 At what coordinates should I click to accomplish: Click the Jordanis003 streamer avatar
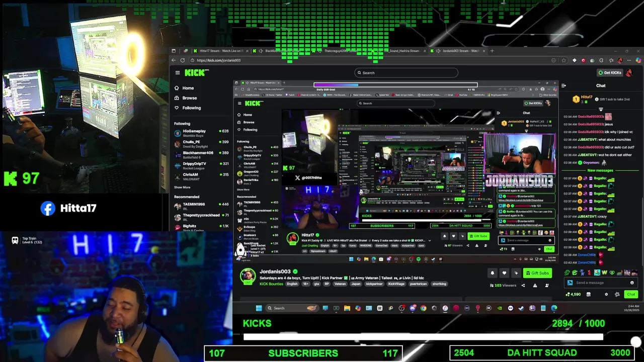(247, 277)
